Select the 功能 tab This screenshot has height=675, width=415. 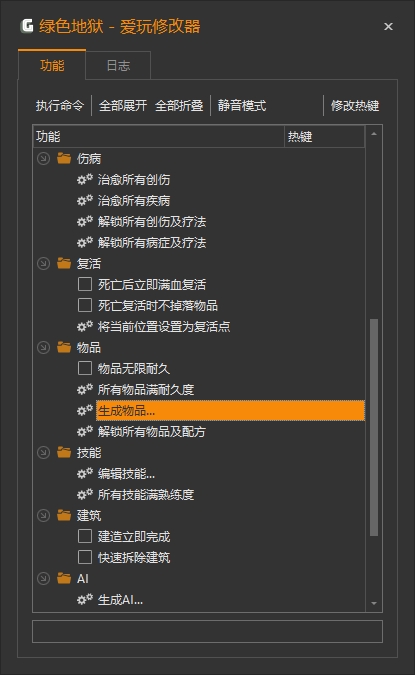52,65
